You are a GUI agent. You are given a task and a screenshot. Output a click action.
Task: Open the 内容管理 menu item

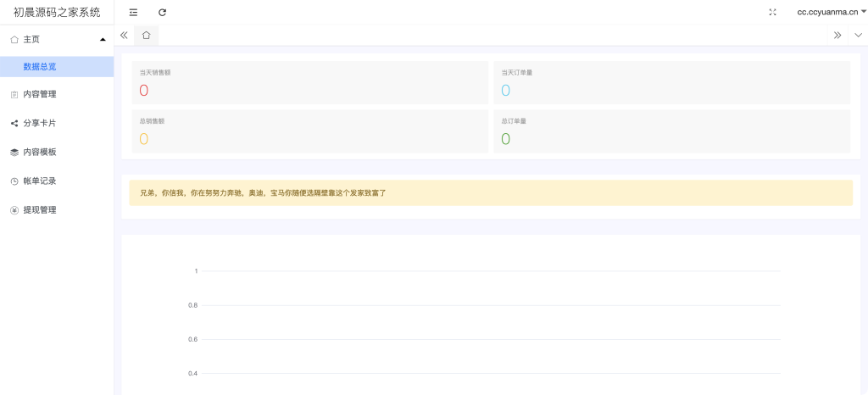coord(40,94)
